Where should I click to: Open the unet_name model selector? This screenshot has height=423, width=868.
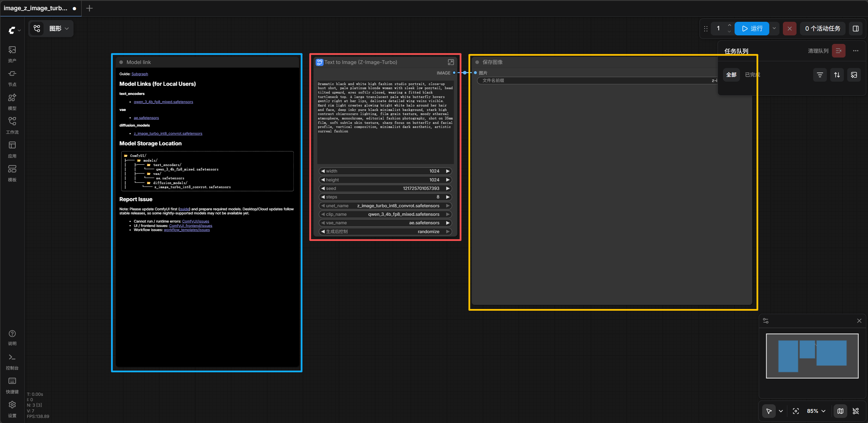coord(385,206)
